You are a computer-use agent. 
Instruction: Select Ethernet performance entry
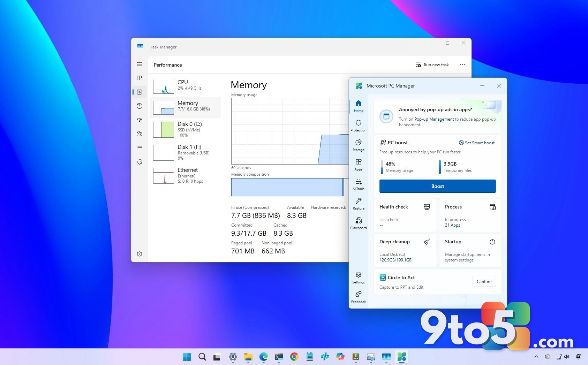pyautogui.click(x=186, y=175)
